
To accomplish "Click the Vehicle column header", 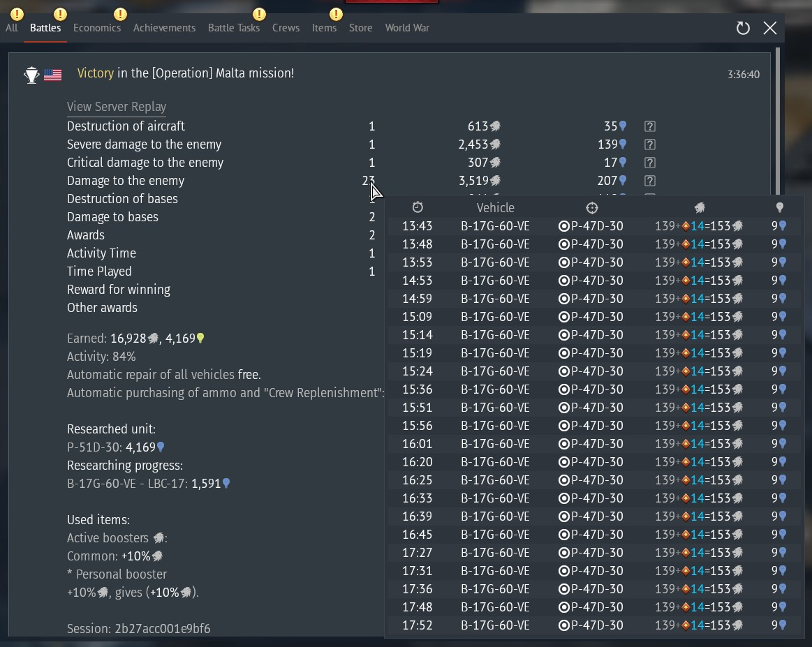I will click(495, 207).
